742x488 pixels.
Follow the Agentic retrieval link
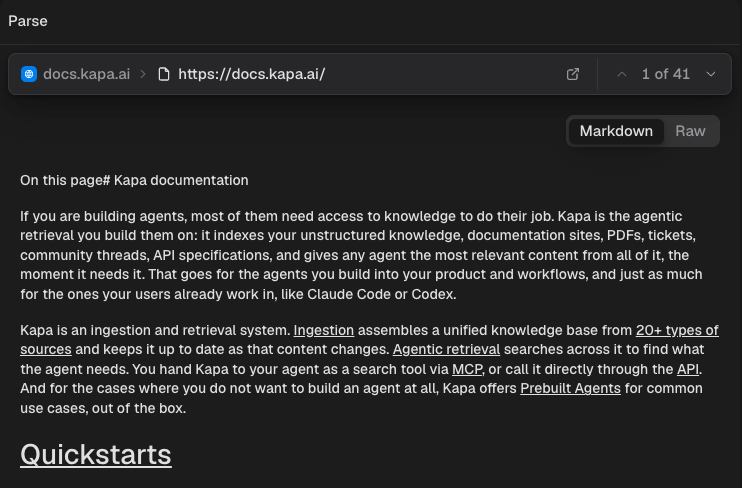[446, 349]
